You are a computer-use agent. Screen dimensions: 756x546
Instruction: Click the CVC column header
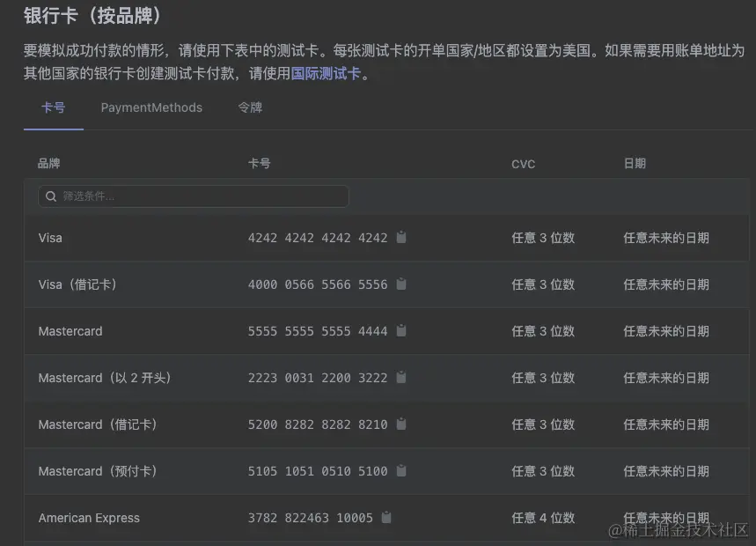pyautogui.click(x=523, y=163)
